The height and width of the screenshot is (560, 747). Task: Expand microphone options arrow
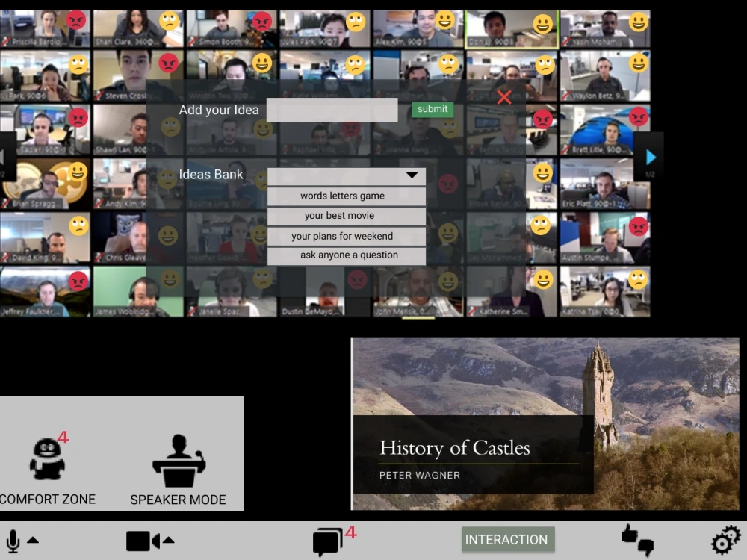click(33, 540)
